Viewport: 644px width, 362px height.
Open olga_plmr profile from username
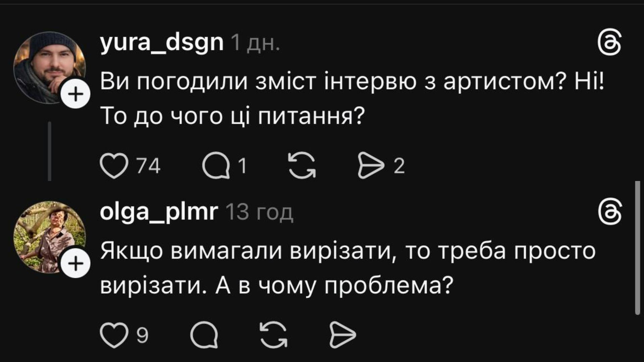(x=159, y=212)
